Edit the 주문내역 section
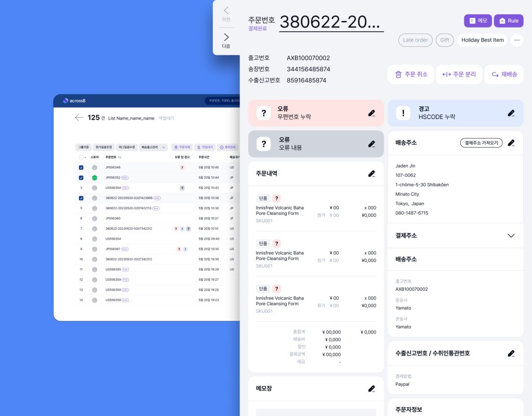The width and height of the screenshot is (532, 416). pyautogui.click(x=371, y=174)
